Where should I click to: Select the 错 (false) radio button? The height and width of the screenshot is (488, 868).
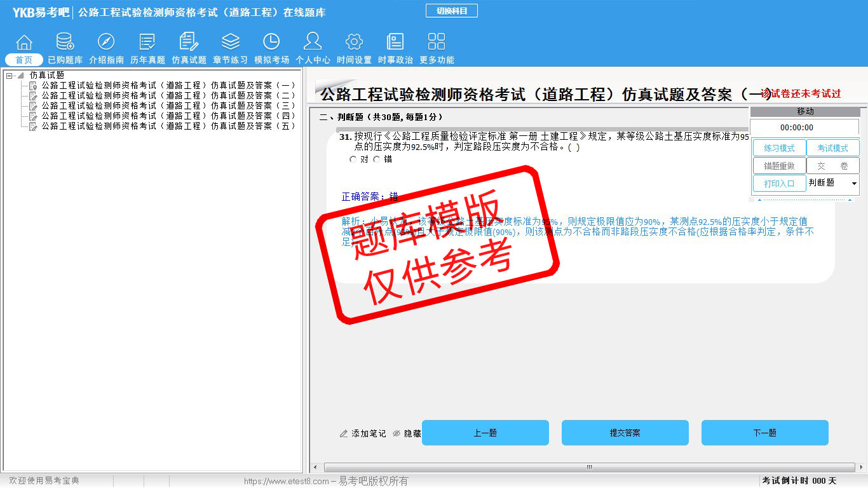377,159
